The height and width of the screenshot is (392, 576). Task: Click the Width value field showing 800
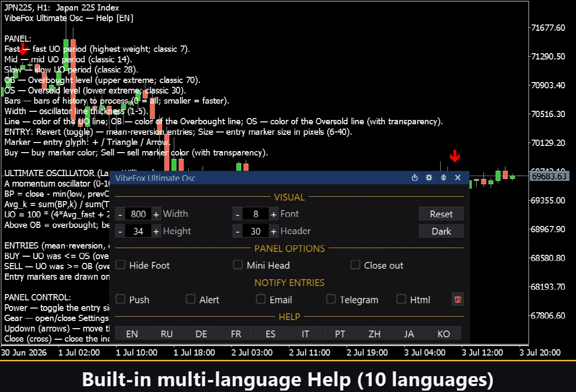click(x=138, y=214)
